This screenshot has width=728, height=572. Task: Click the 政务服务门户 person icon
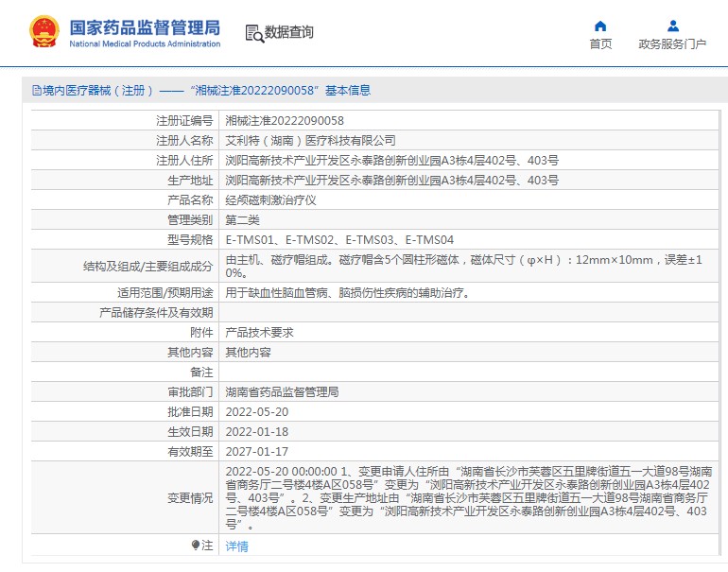click(672, 26)
